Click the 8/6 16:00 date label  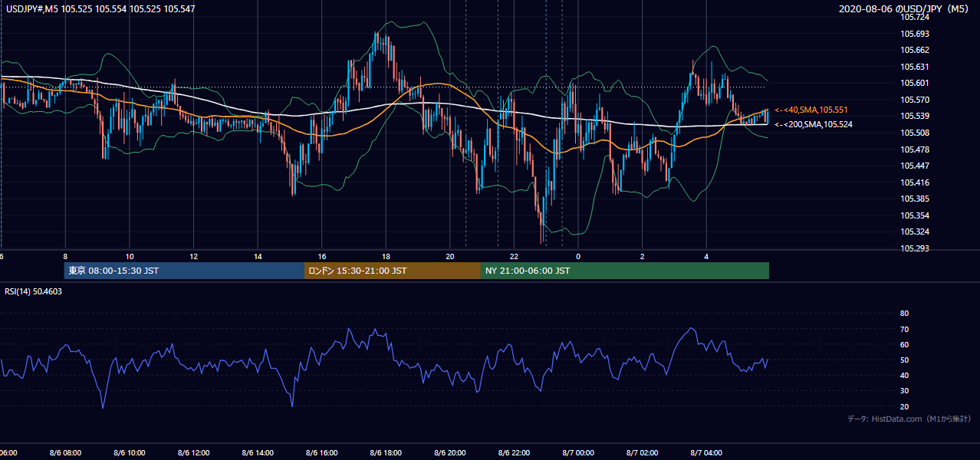click(322, 453)
